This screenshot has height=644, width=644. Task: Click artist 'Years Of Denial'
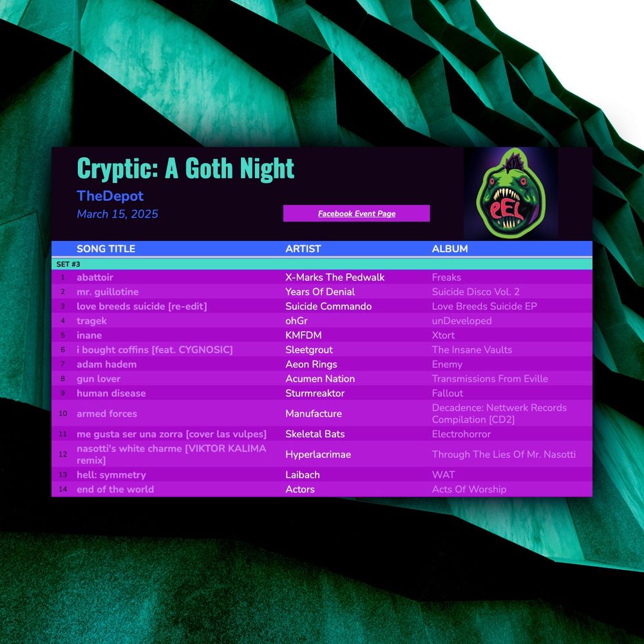click(320, 292)
